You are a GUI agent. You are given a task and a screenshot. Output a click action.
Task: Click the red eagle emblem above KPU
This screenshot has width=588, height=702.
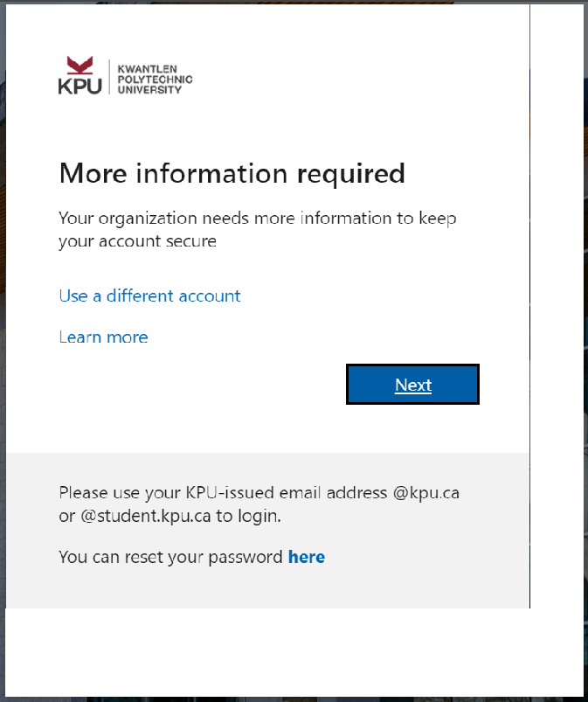coord(78,63)
